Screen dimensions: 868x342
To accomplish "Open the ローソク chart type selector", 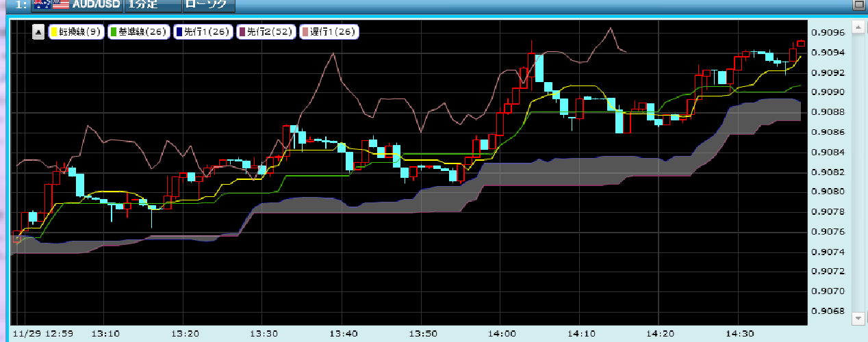I will coord(209,5).
